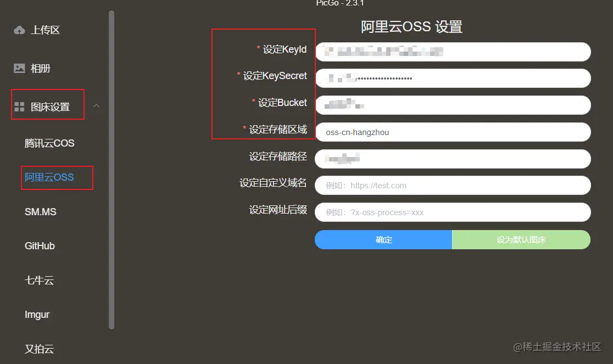This screenshot has width=613, height=364.
Task: Collapse the 图床设置 submenu chevron
Action: point(96,106)
